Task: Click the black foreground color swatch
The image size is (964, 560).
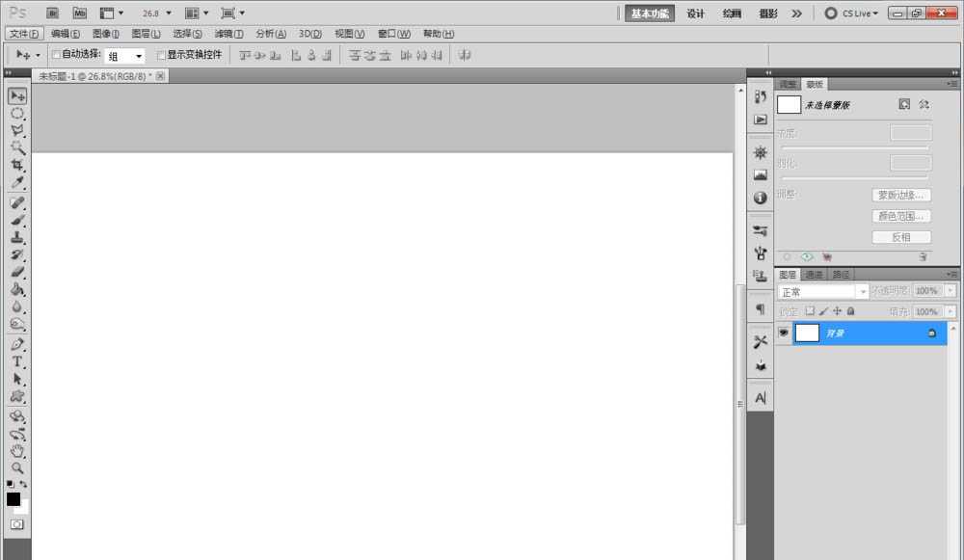Action: [x=13, y=499]
